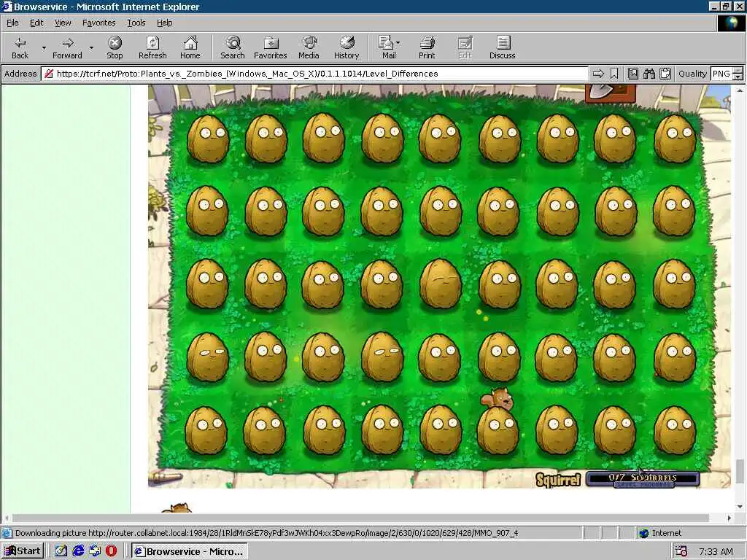Click the Mail toolbar icon
Image resolution: width=747 pixels, height=560 pixels.
coord(387,47)
